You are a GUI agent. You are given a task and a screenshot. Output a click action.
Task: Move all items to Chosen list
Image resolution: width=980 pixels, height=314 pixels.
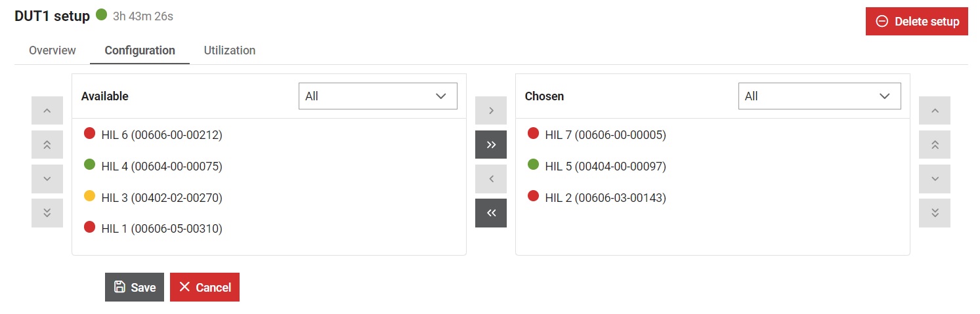click(x=491, y=145)
